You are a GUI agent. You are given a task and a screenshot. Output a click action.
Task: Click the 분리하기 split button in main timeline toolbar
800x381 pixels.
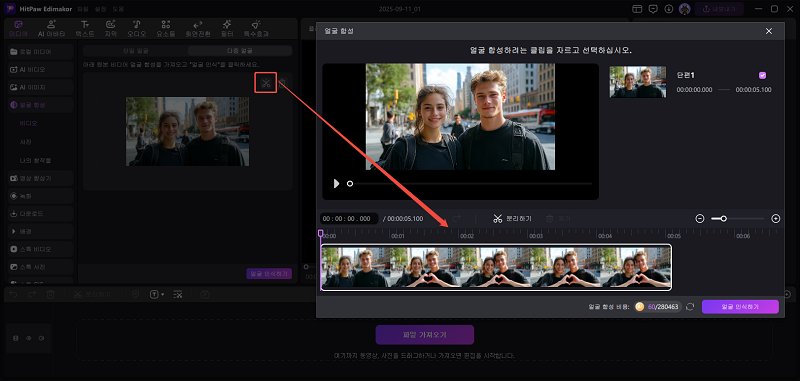(x=92, y=294)
